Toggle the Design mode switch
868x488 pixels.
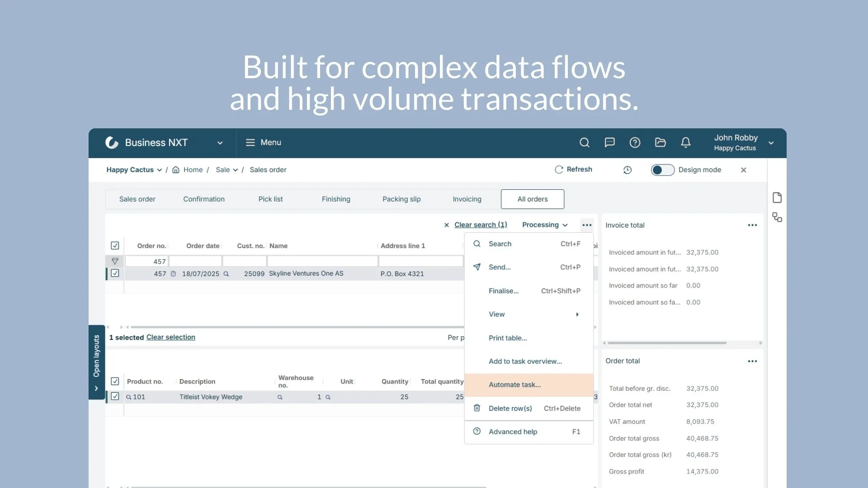pos(662,170)
